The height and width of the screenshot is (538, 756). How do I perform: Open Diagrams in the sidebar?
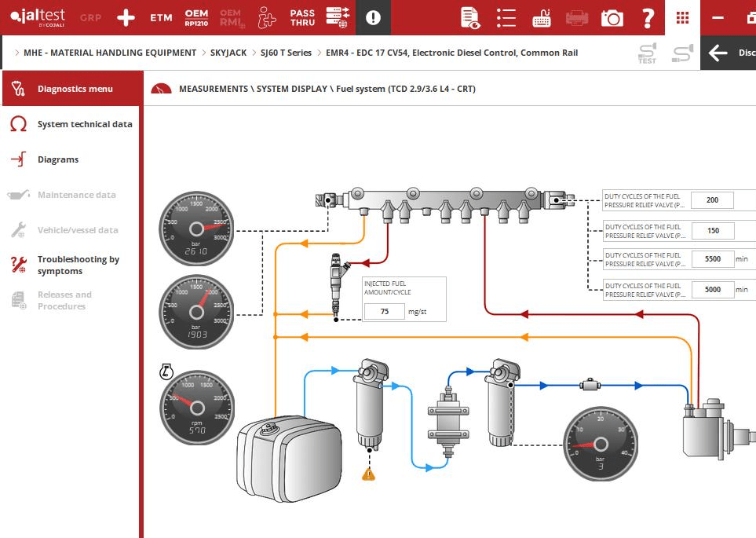pyautogui.click(x=58, y=159)
